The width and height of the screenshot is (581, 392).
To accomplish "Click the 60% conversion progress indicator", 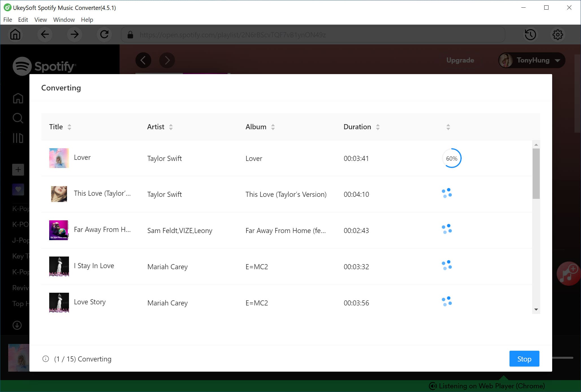I will 452,158.
